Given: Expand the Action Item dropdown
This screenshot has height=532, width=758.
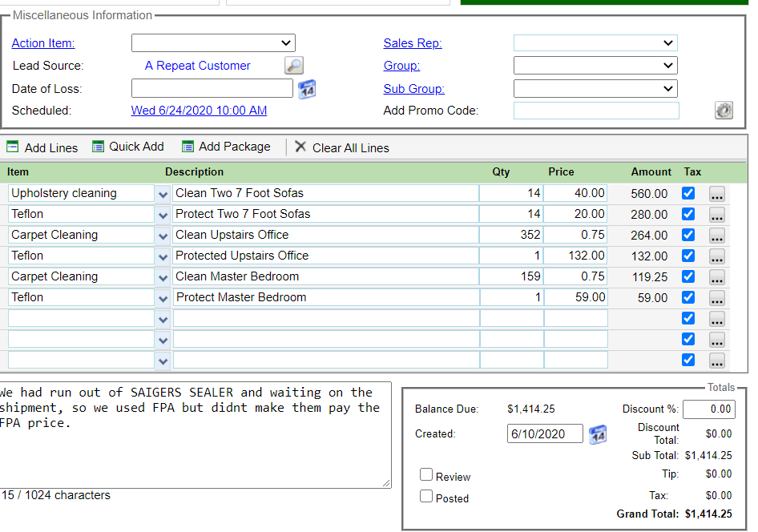Looking at the screenshot, I should [213, 43].
